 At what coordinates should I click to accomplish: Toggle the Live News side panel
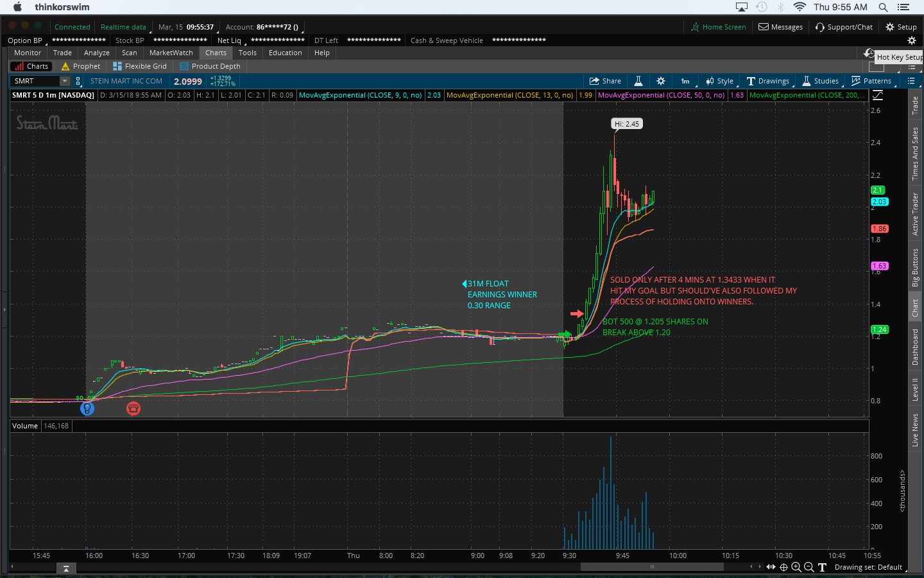915,430
